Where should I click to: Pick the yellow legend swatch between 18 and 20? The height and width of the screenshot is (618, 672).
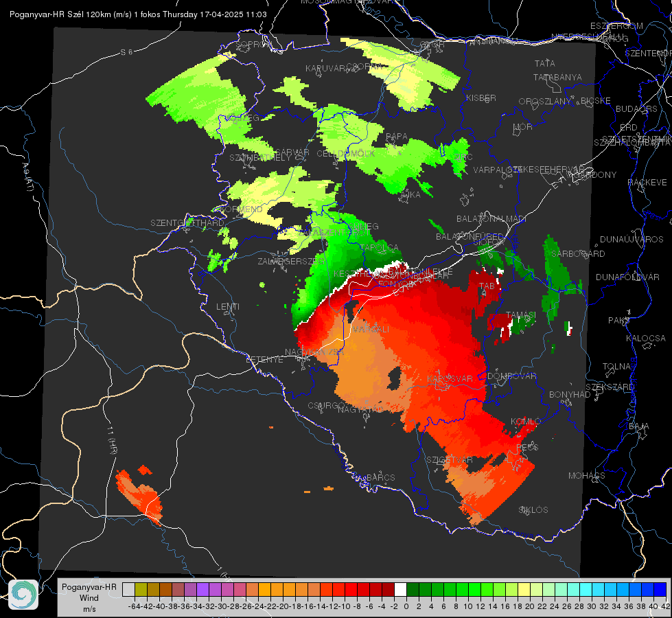click(524, 589)
